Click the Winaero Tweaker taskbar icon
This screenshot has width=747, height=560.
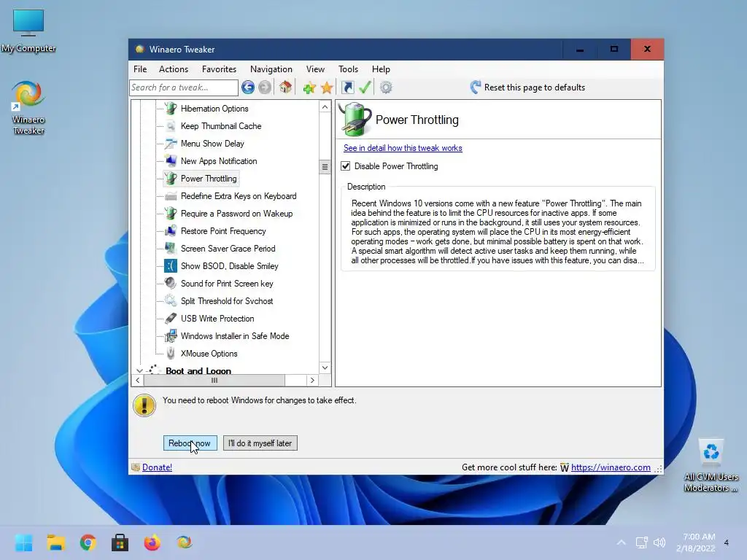click(x=185, y=542)
